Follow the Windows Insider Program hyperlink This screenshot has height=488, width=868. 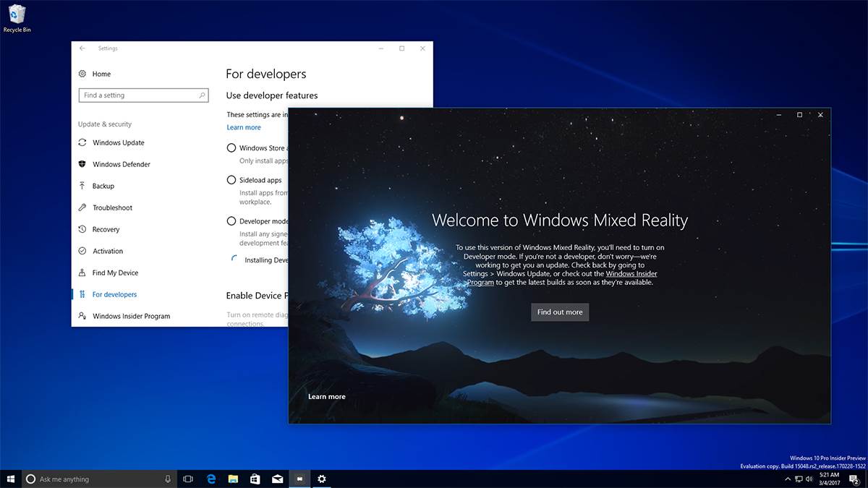(631, 274)
